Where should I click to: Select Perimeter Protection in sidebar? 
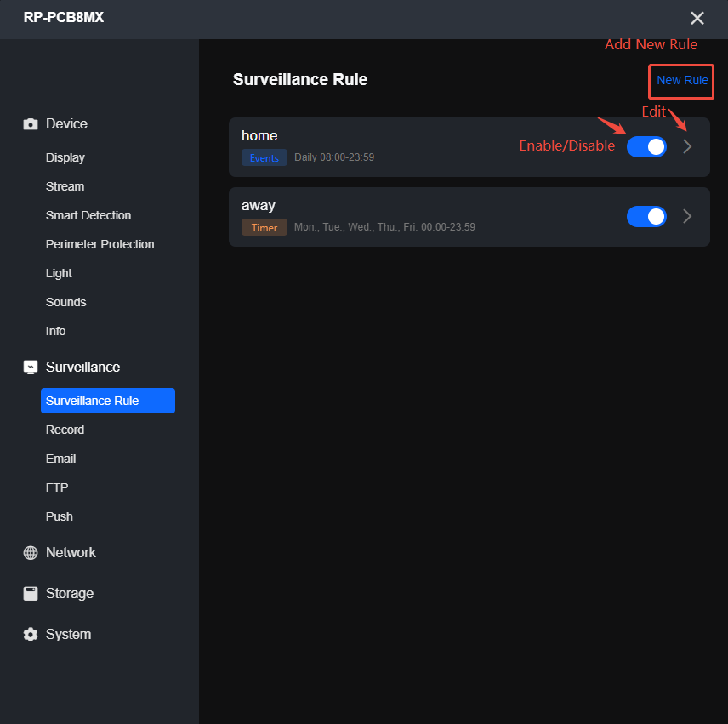(x=100, y=244)
